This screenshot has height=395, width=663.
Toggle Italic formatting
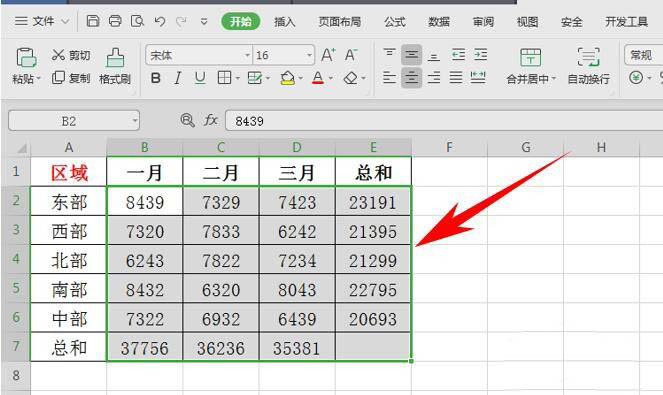pos(178,78)
